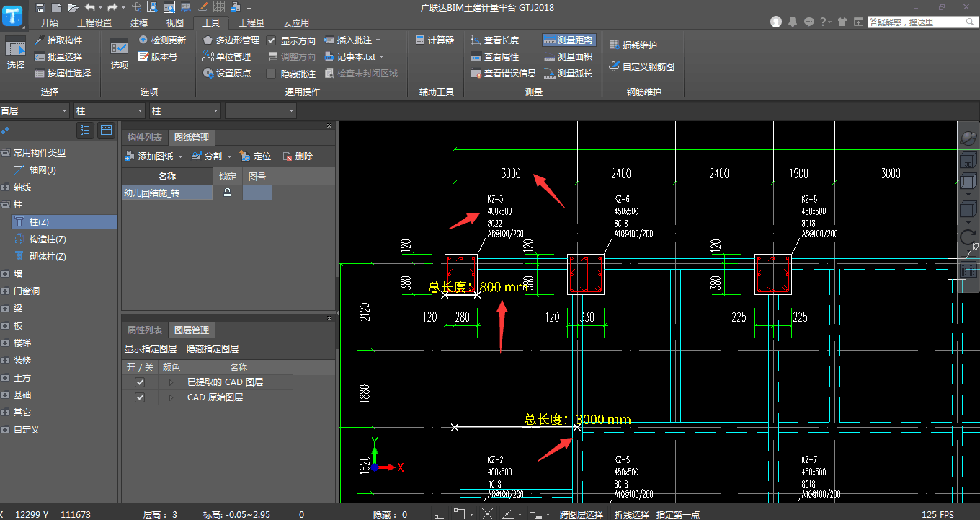Expand the 墙 tree node
The image size is (980, 520).
(5, 274)
